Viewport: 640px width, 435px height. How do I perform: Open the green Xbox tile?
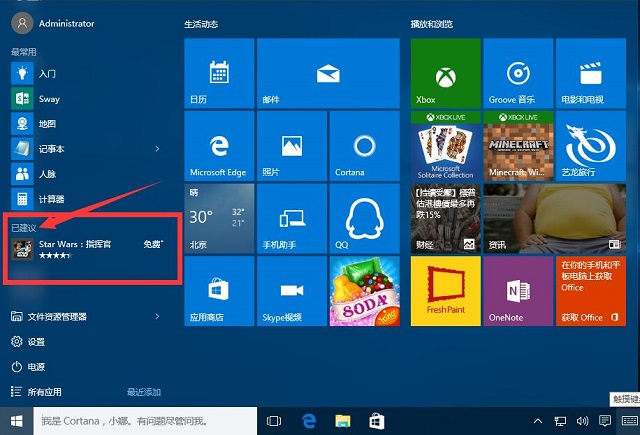[446, 73]
